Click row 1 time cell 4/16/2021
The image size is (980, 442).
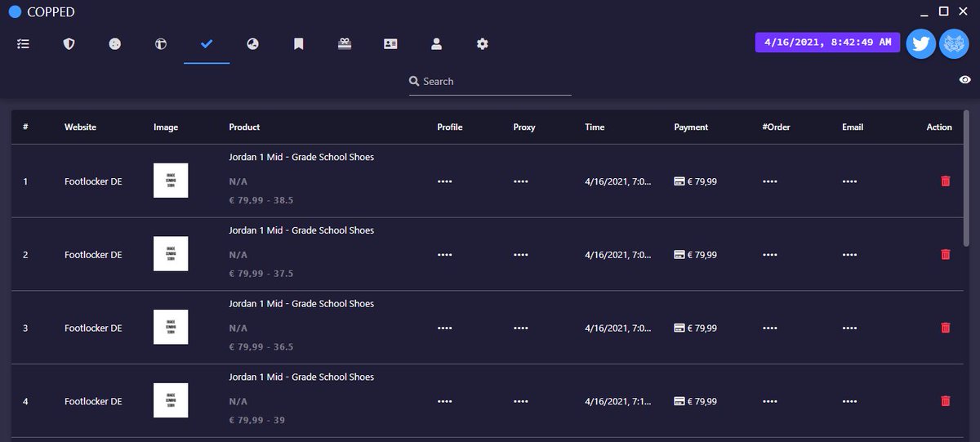[x=618, y=181]
